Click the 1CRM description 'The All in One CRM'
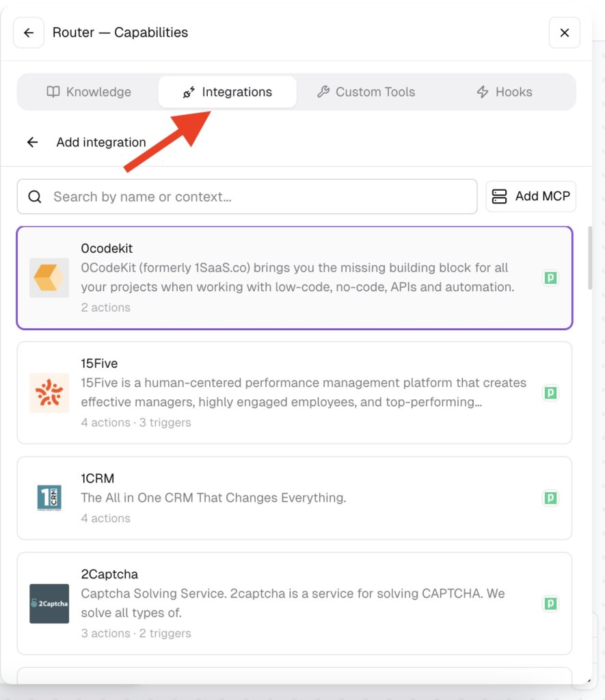This screenshot has height=700, width=605. click(x=213, y=498)
